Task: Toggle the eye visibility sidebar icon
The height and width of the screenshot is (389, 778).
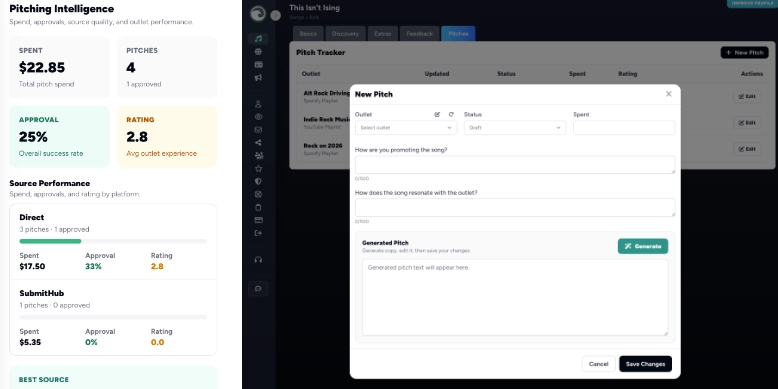Action: pyautogui.click(x=258, y=117)
